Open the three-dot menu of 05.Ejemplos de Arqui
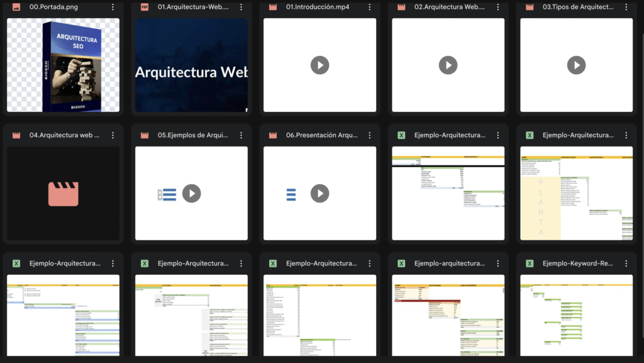This screenshot has width=644, height=363. (x=241, y=135)
